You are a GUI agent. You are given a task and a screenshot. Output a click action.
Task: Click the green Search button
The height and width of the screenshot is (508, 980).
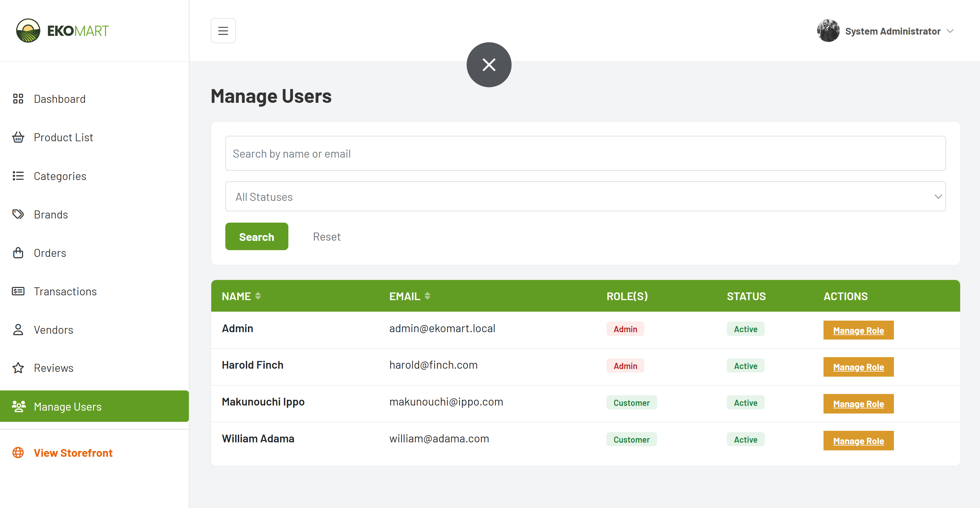(x=256, y=236)
